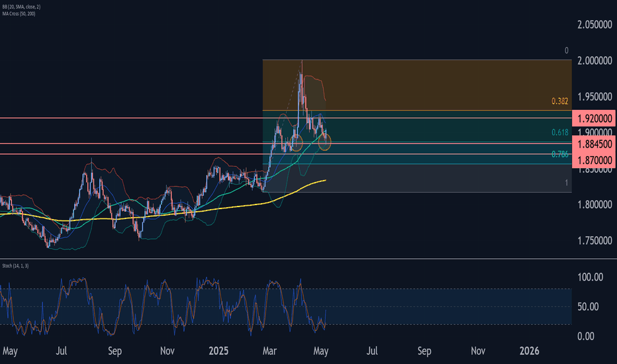
Task: Click the 2.050000 price axis value
Action: tap(594, 24)
